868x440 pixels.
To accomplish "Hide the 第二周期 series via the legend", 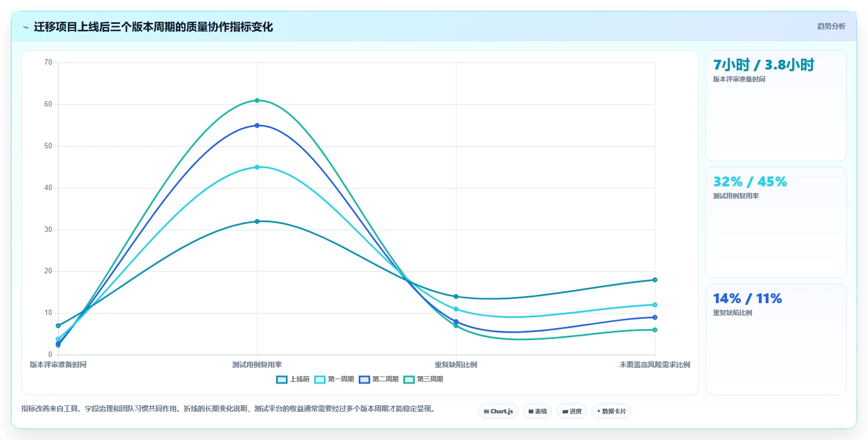I will coord(379,379).
